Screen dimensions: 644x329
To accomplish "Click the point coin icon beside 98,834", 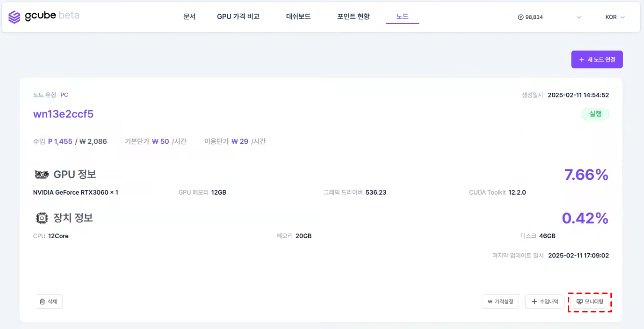I will click(521, 17).
